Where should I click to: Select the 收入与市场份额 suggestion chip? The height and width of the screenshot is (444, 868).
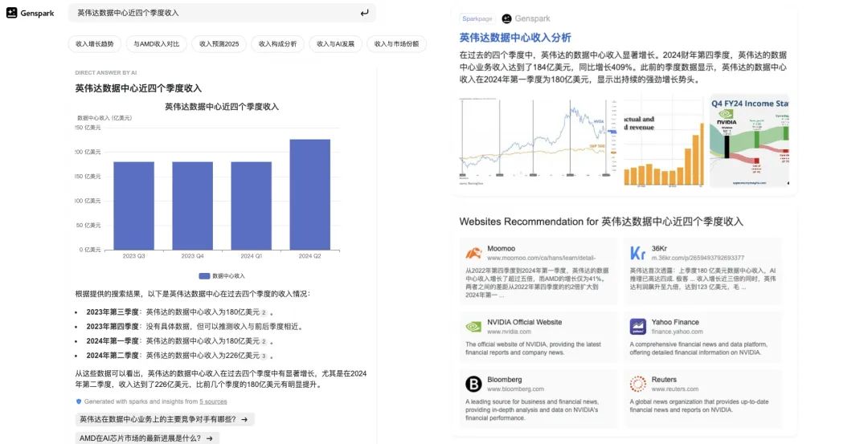coord(396,43)
